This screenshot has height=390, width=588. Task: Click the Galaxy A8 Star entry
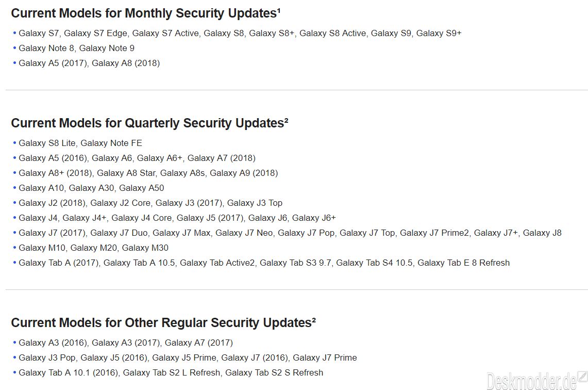coord(126,173)
